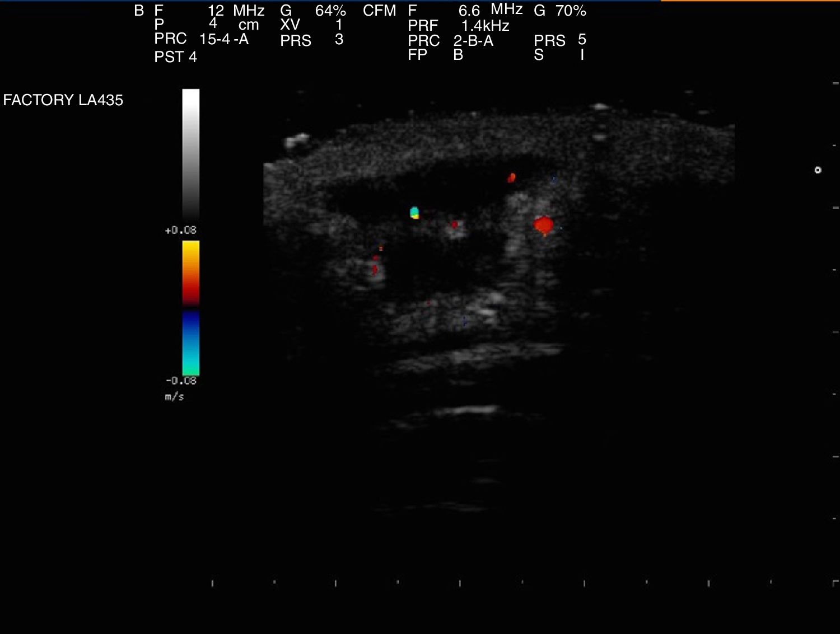This screenshot has width=840, height=634.
Task: Click the CFM PRC 2-B-A parameter
Action: (x=473, y=40)
